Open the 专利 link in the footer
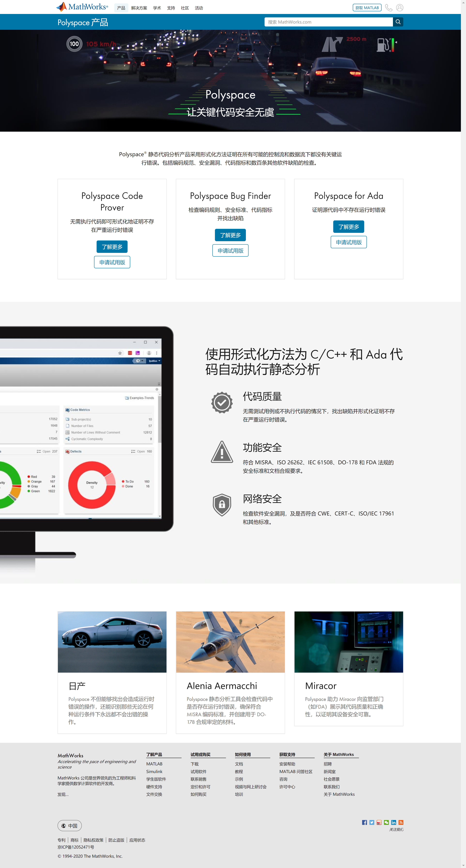466x868 pixels. [x=62, y=840]
